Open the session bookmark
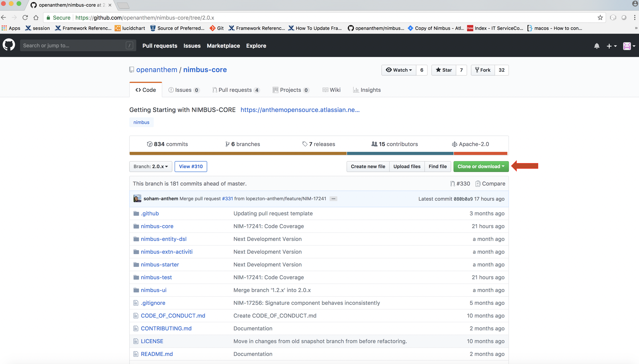This screenshot has height=364, width=639. (37, 28)
